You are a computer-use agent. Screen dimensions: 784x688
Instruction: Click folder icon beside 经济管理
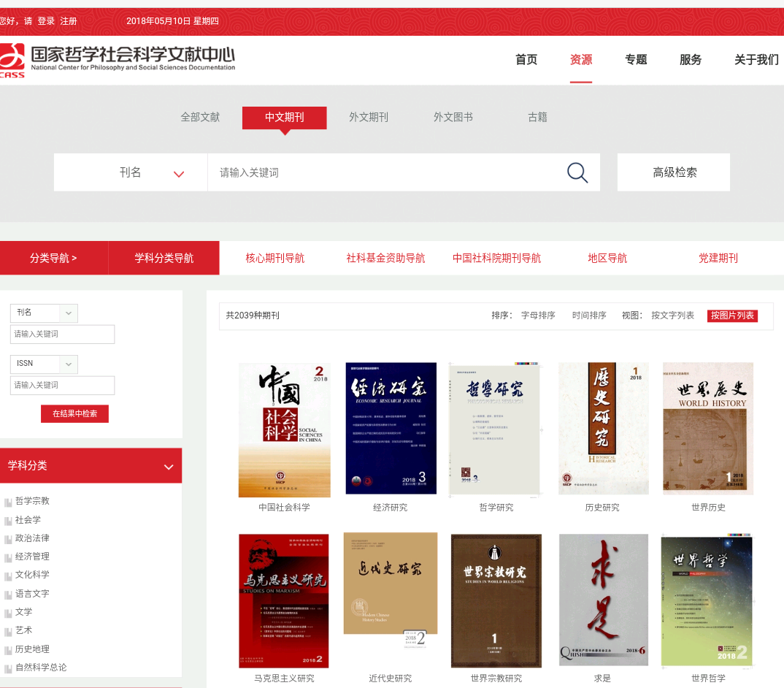point(8,558)
